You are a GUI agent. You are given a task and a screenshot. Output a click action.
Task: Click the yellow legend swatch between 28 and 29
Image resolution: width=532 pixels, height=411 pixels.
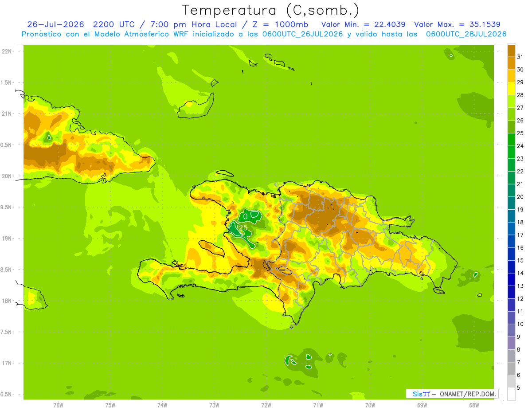point(511,89)
